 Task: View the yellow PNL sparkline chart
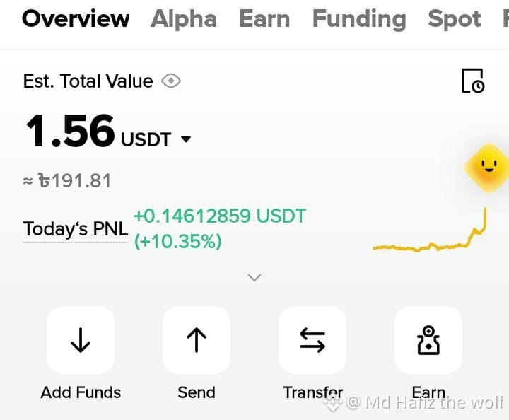point(430,230)
